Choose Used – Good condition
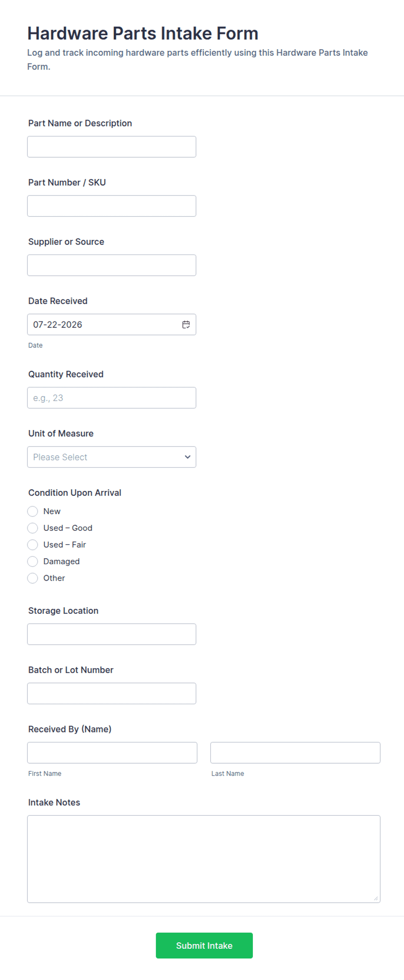Screen dimensions: 404x980 (x=33, y=528)
